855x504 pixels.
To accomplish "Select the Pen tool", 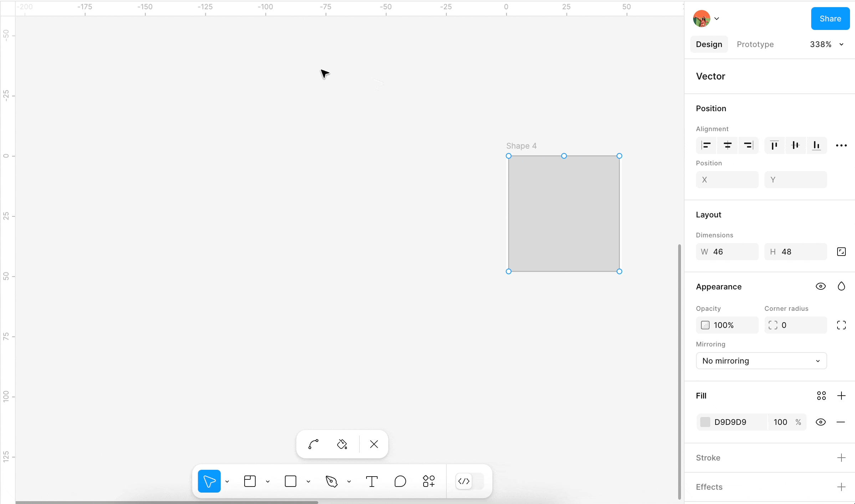I will click(x=332, y=481).
